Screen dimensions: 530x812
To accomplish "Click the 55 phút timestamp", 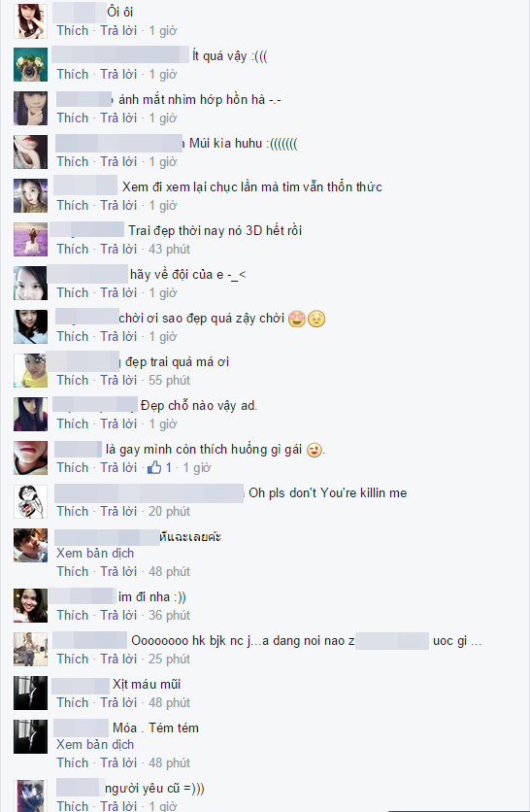I will [169, 380].
